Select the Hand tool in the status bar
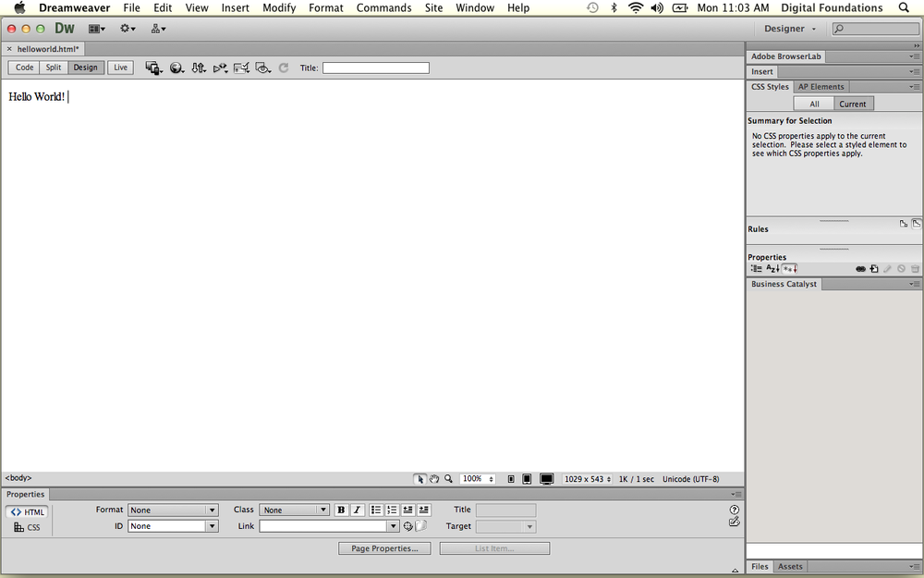This screenshot has height=578, width=924. tap(434, 479)
